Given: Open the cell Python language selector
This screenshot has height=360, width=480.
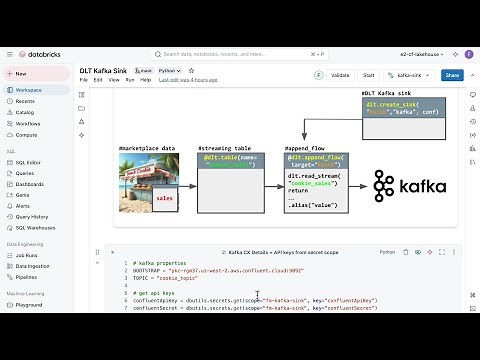Looking at the screenshot, I should pos(387,252).
